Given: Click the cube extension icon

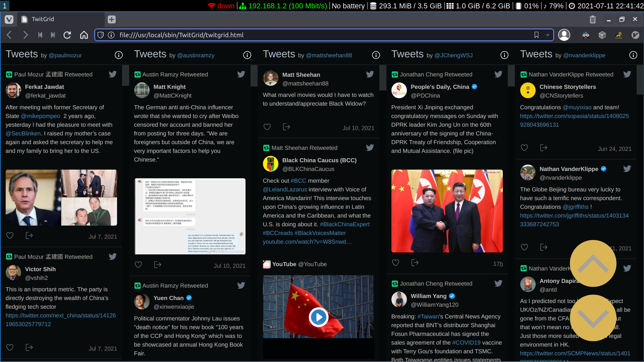Looking at the screenshot, I should point(602,35).
